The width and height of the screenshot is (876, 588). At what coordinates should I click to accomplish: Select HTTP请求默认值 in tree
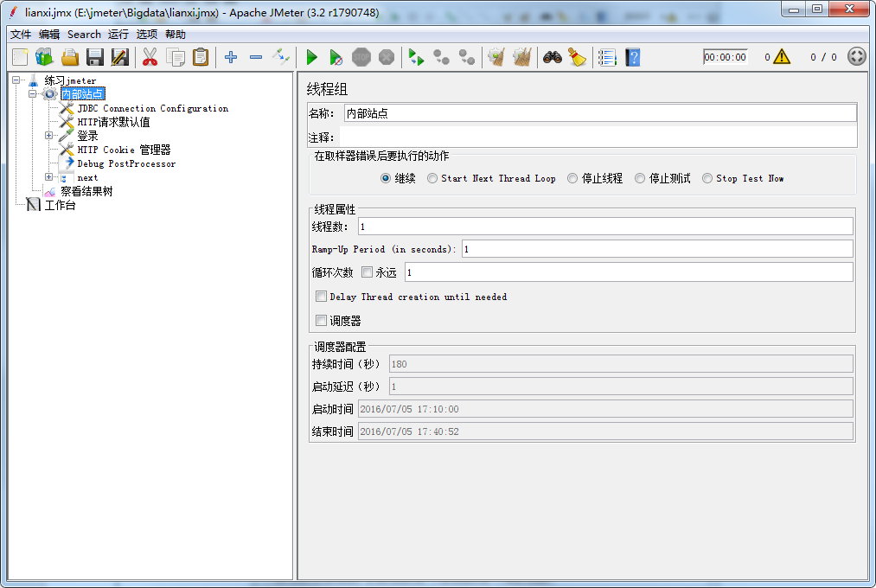(x=113, y=122)
